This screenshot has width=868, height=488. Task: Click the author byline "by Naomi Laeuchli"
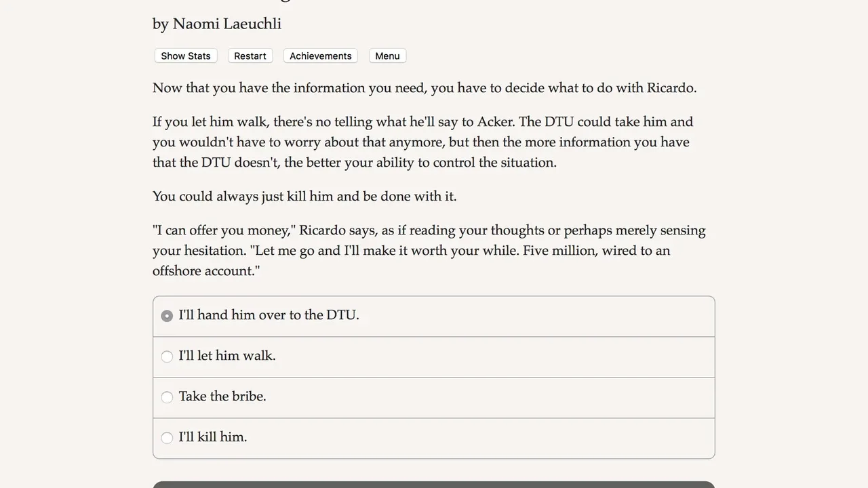(x=217, y=24)
